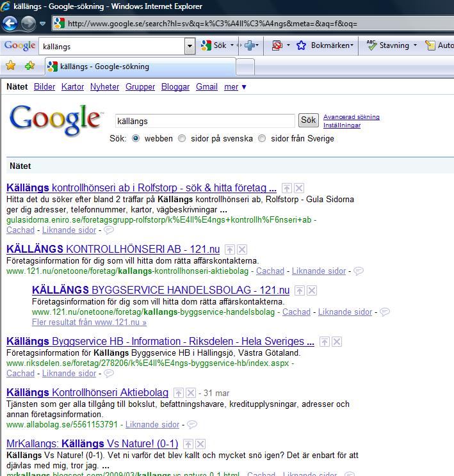Open Favorites Center star icon
This screenshot has width=454, height=476.
(x=11, y=65)
